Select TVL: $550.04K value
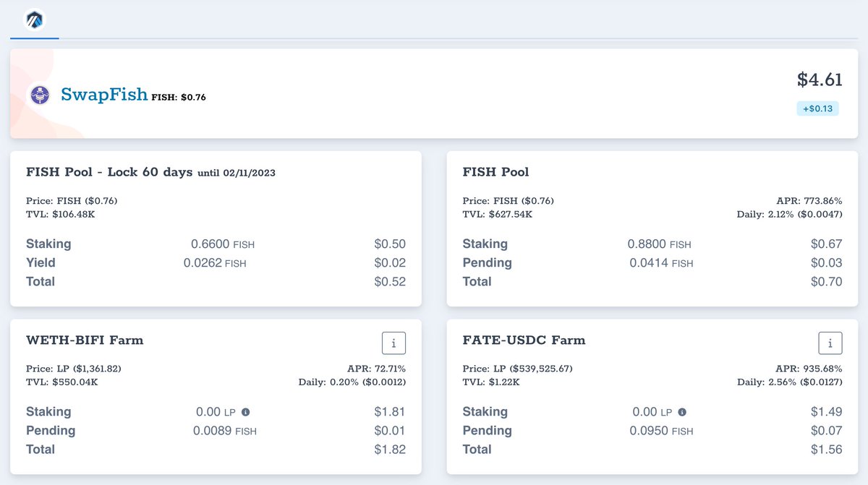868x485 pixels. click(62, 382)
